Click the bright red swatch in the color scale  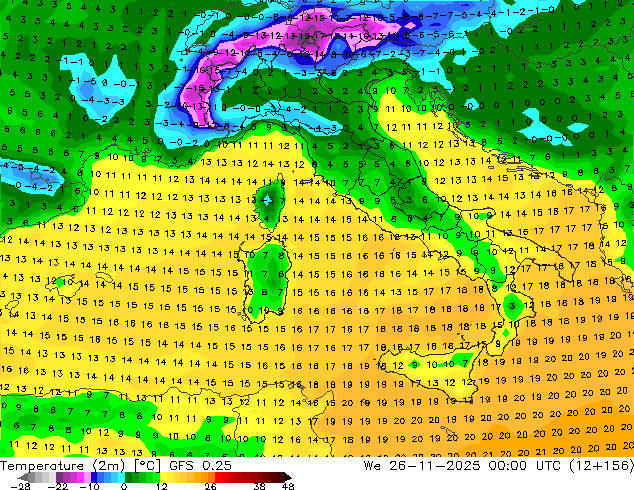[x=218, y=477]
